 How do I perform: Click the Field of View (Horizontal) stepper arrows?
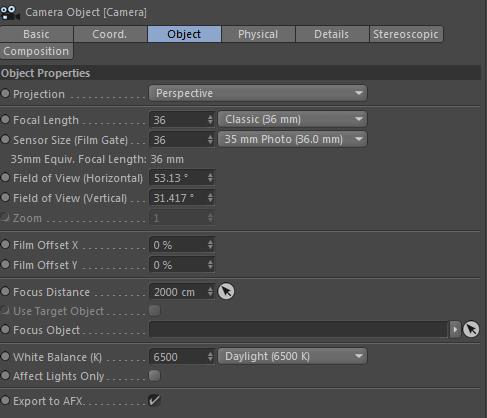point(210,178)
